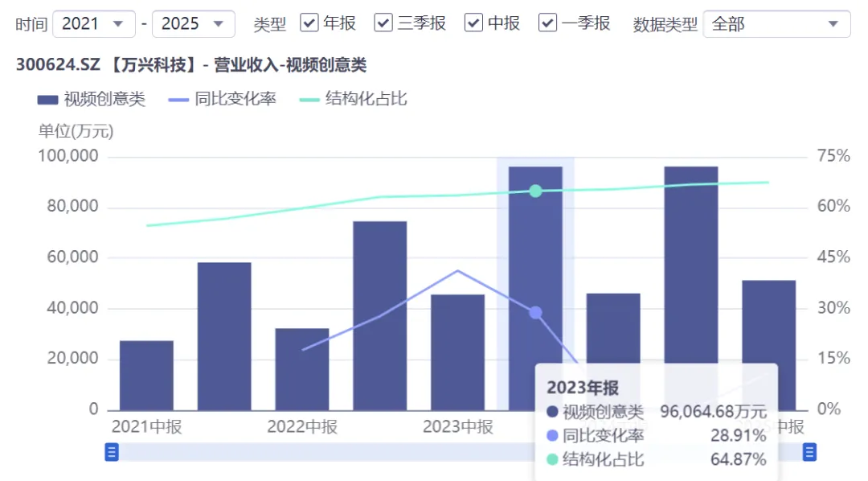Click the 2023中报 bar
Screen dimensions: 868x481
click(x=458, y=352)
